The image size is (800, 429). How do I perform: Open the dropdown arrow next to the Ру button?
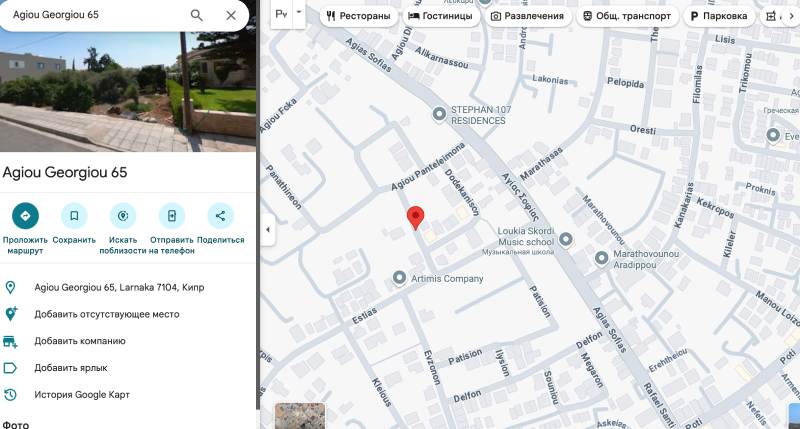299,12
